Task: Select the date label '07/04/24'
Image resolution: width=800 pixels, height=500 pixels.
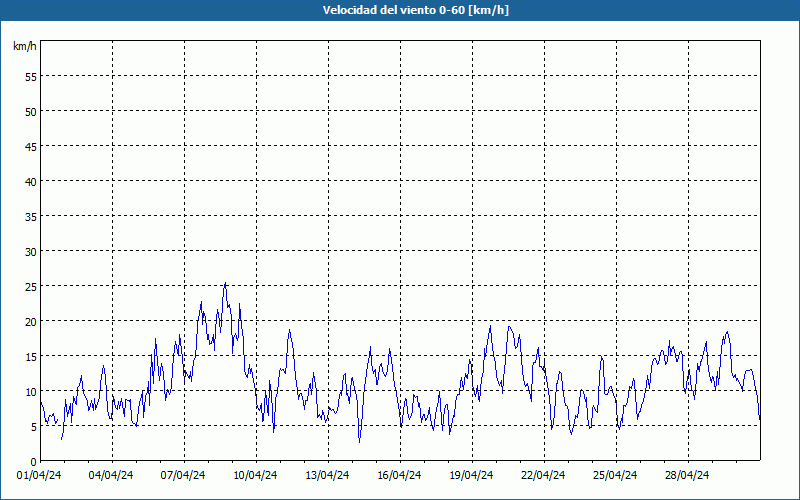Action: (183, 475)
